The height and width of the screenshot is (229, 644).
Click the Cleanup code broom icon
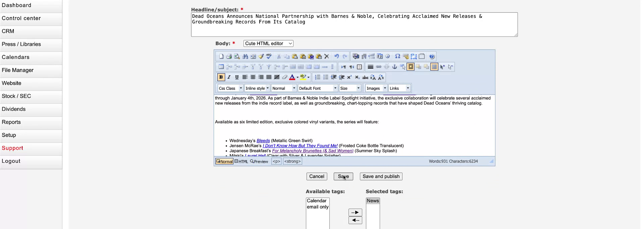[x=261, y=56]
